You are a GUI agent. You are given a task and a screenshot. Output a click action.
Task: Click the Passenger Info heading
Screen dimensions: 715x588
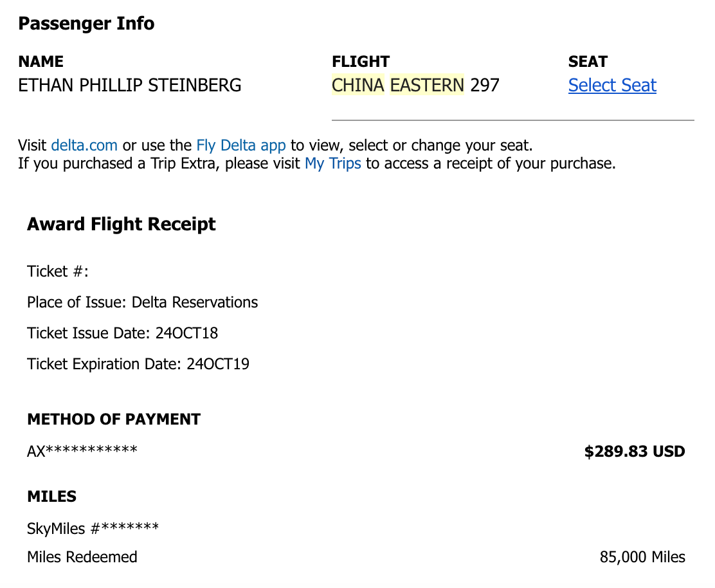[x=86, y=24]
